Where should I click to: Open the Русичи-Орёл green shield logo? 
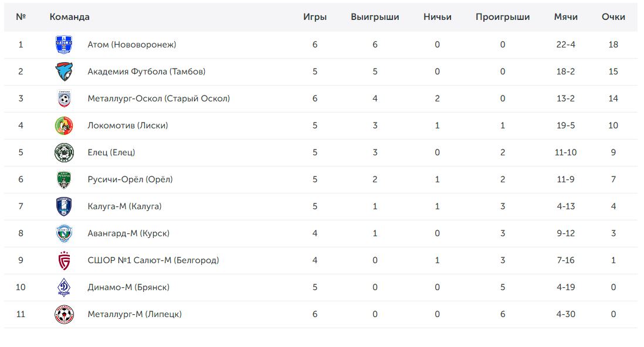tap(64, 179)
